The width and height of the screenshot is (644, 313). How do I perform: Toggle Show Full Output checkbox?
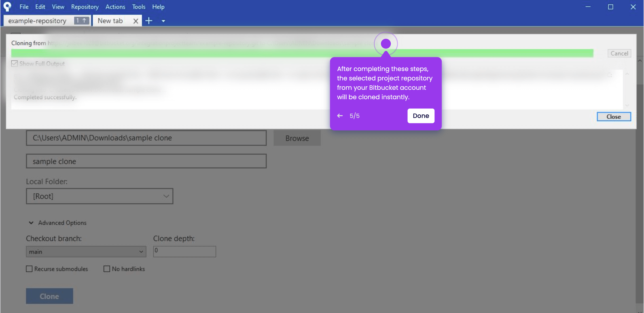coord(15,63)
